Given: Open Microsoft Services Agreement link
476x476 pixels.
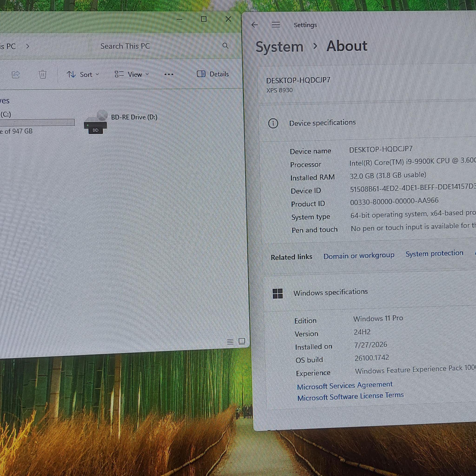Looking at the screenshot, I should pyautogui.click(x=345, y=386).
